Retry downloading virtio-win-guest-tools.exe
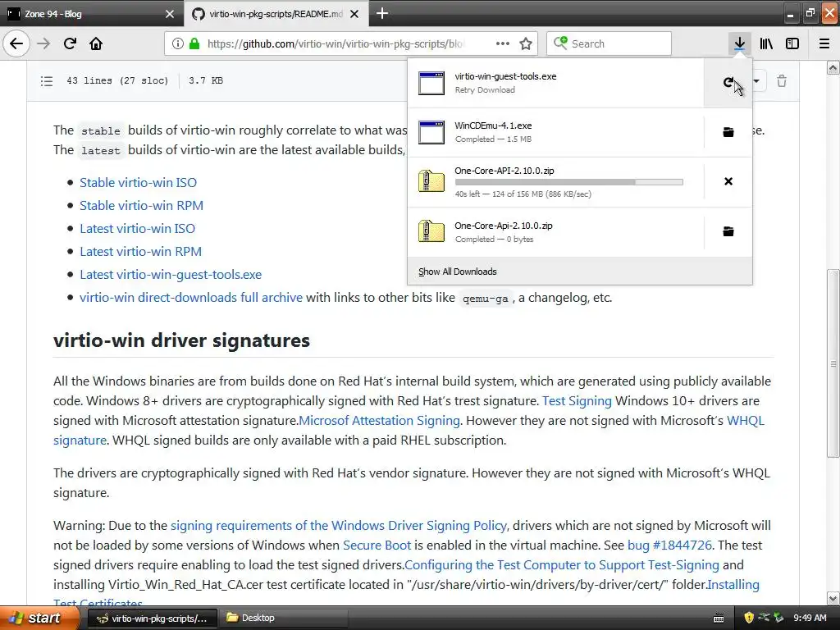Screen dimensions: 840x630 point(728,83)
